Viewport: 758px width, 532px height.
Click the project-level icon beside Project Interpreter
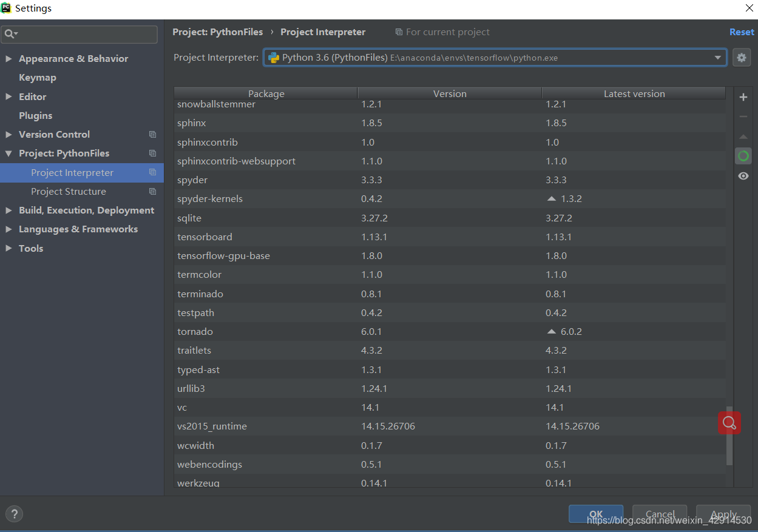152,172
